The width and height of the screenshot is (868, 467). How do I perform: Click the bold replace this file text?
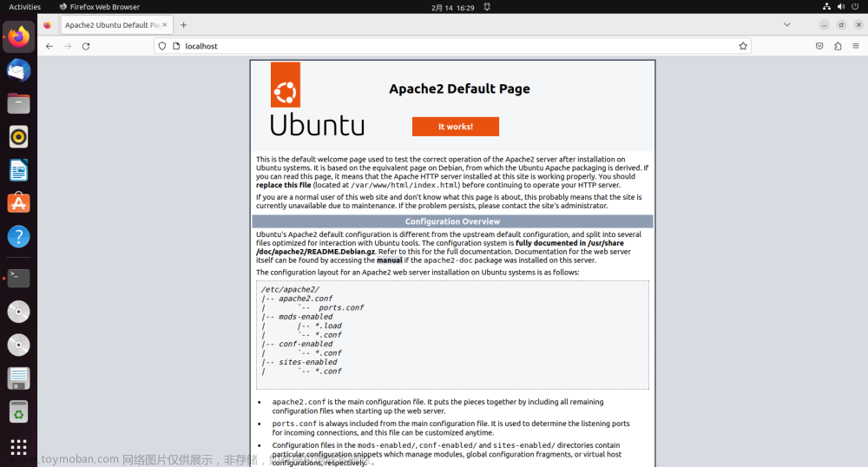pos(284,185)
